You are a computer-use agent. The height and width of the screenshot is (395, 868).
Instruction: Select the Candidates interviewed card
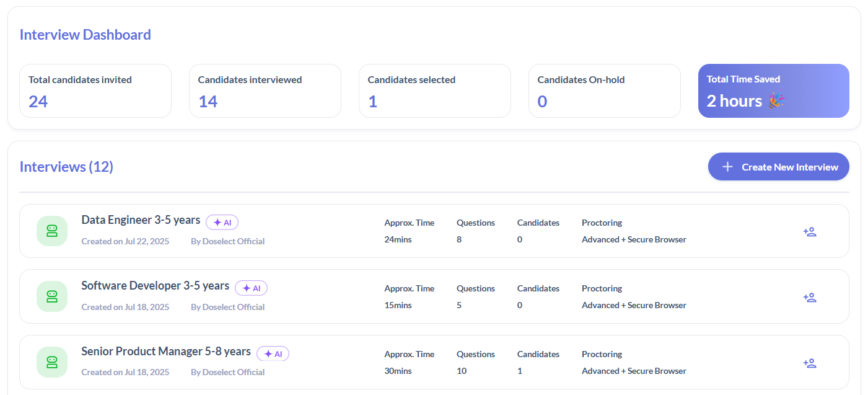coord(265,91)
